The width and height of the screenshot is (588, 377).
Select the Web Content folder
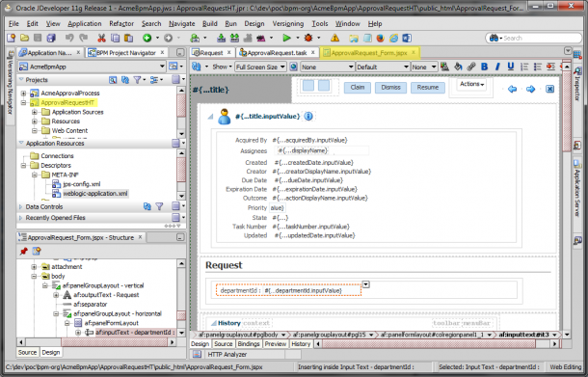(69, 130)
